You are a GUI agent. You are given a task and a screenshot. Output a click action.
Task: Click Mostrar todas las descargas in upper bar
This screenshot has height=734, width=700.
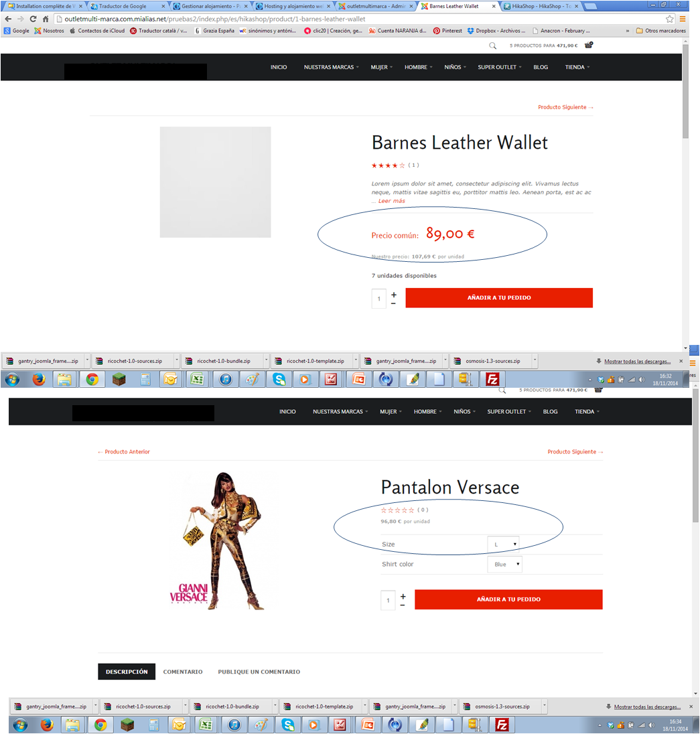637,362
